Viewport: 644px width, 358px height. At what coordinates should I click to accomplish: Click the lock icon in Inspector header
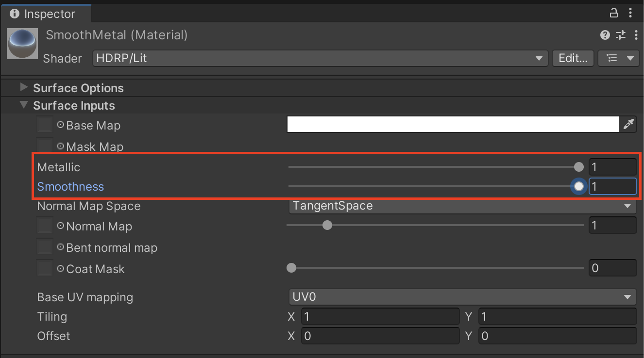[x=614, y=13]
